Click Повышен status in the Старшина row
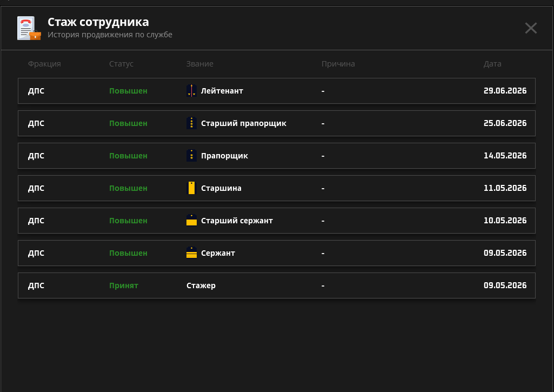 click(128, 188)
